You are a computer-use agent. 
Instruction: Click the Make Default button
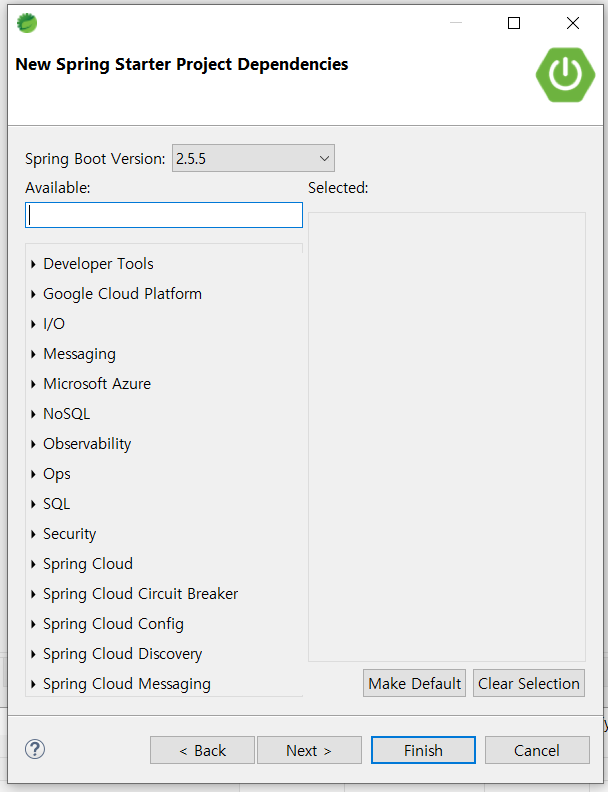click(414, 683)
